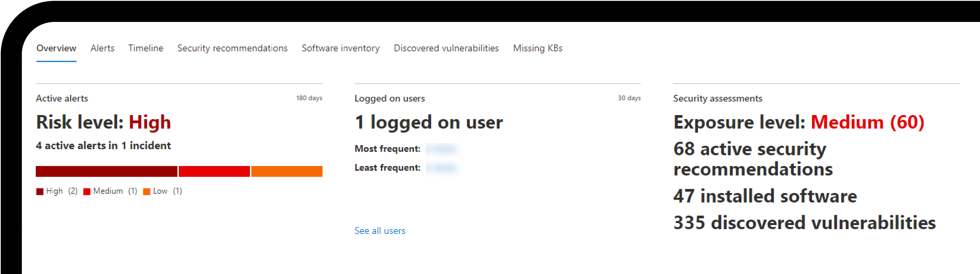Viewport: 980px width, 274px height.
Task: Switch to the Alerts tab
Action: point(102,48)
